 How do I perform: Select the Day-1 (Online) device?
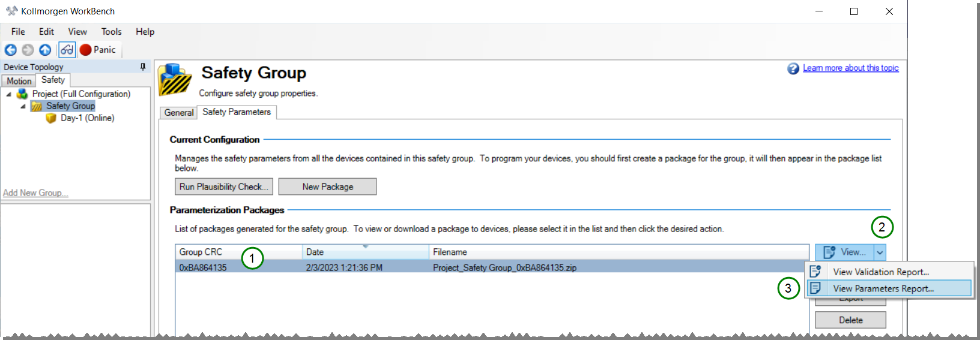click(88, 118)
